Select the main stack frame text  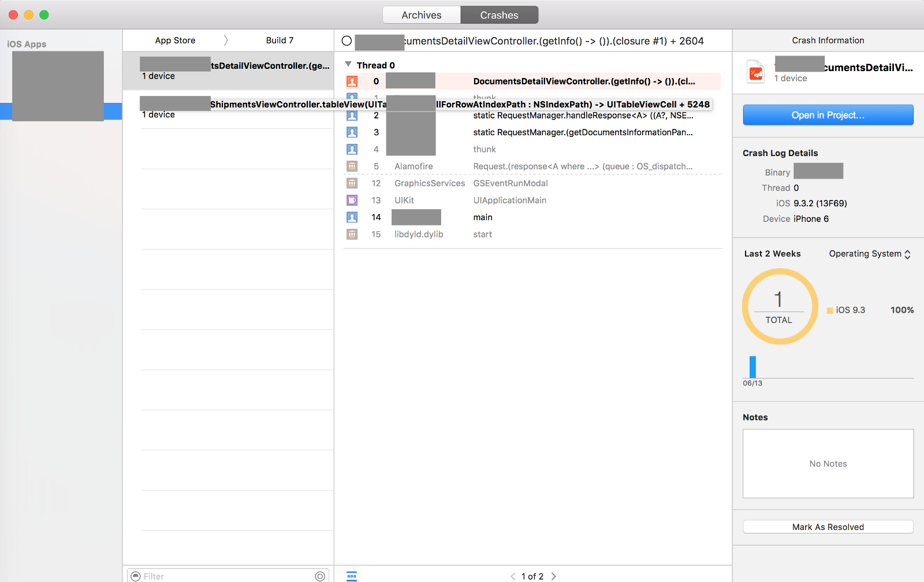click(x=483, y=217)
